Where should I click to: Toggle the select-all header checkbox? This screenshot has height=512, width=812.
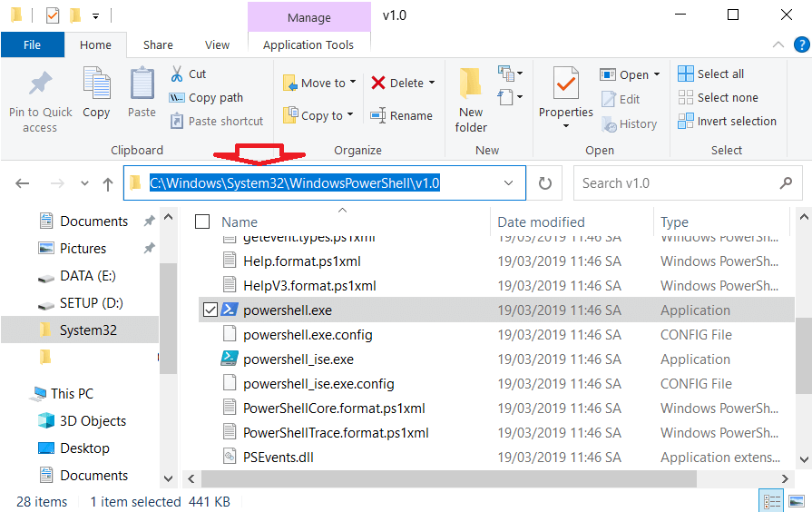[202, 222]
